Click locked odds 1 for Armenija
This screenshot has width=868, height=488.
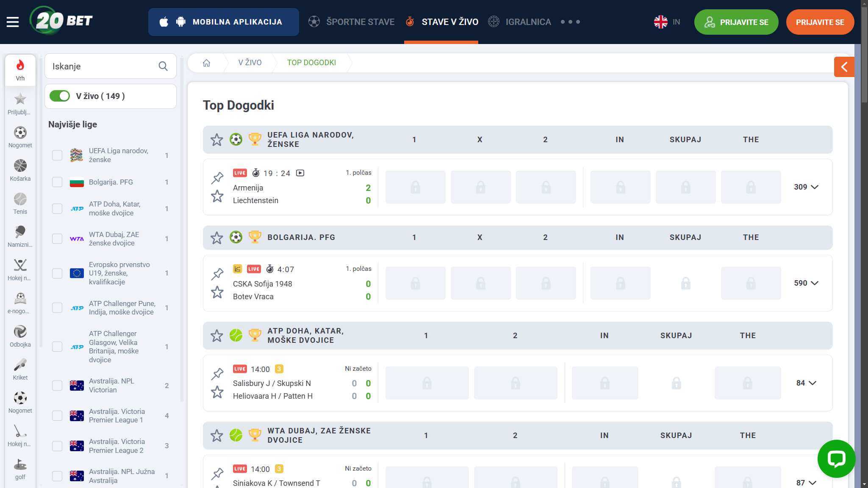(415, 187)
